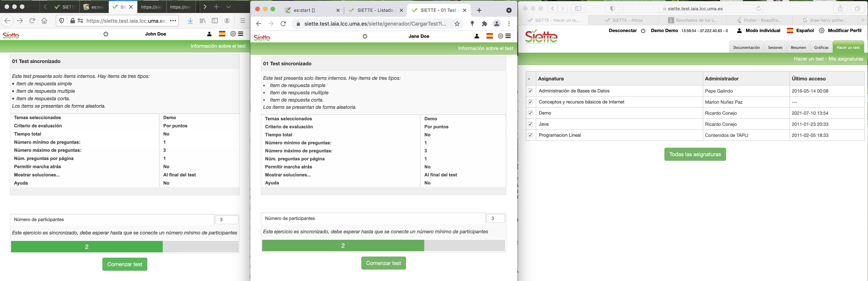Image resolution: width=868 pixels, height=281 pixels.
Task: Open the hamburger menu in Jane Doe's header
Action: click(x=508, y=36)
